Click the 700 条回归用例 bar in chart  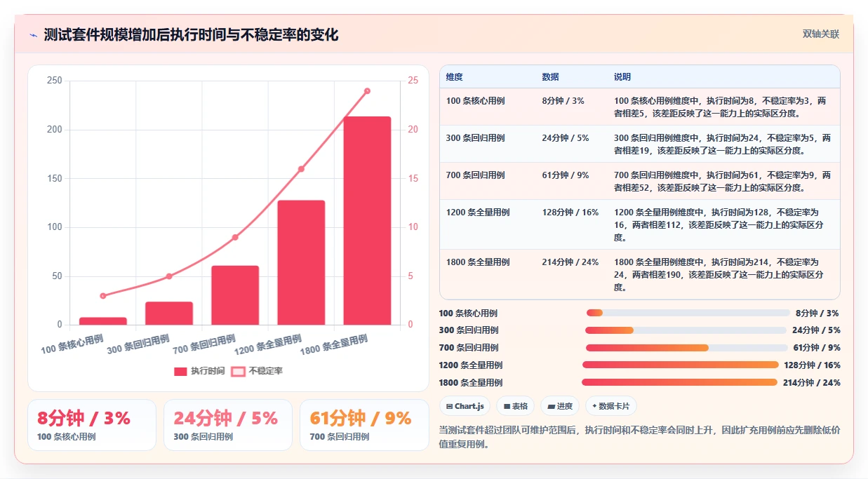tap(235, 295)
